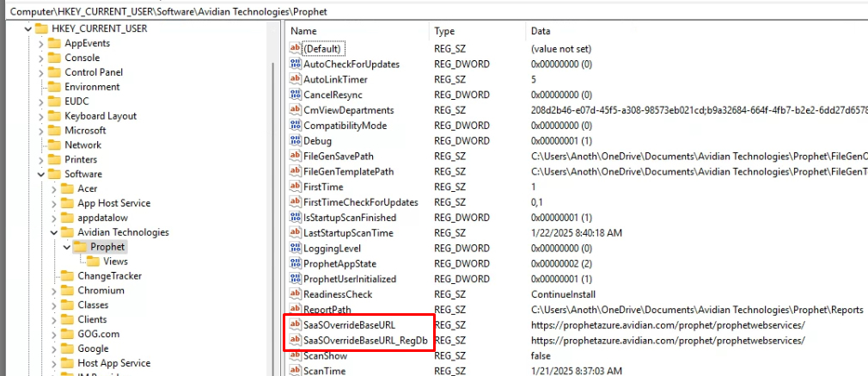
Task: Select the CompatibilityMode value
Action: point(345,126)
